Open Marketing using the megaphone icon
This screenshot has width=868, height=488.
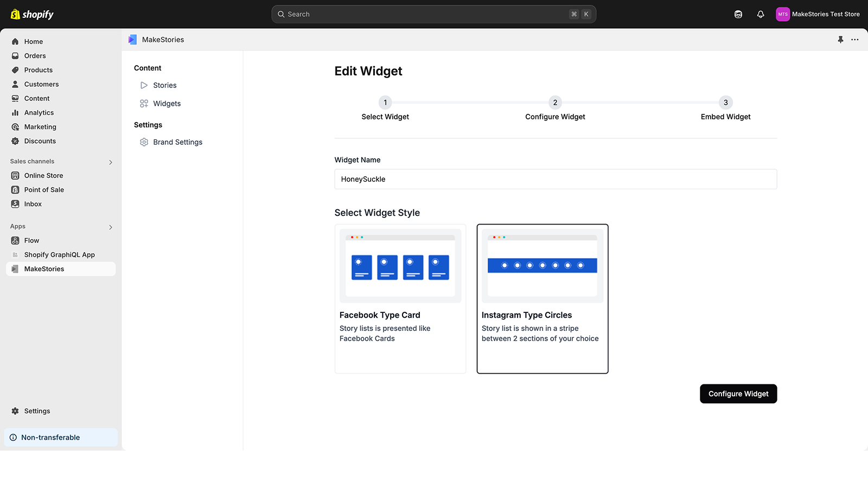pyautogui.click(x=15, y=126)
